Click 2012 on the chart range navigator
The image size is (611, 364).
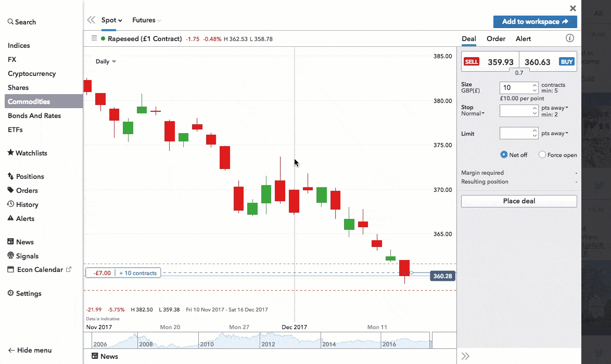(x=268, y=344)
